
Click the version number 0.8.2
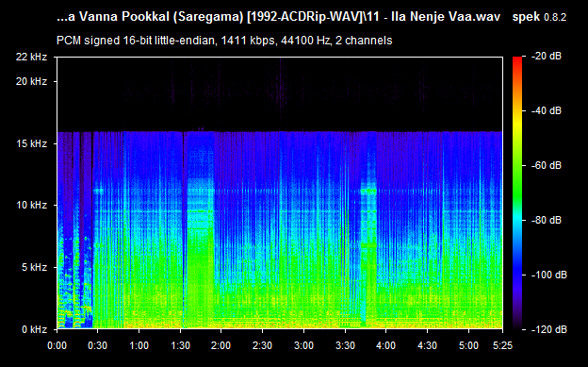click(555, 17)
